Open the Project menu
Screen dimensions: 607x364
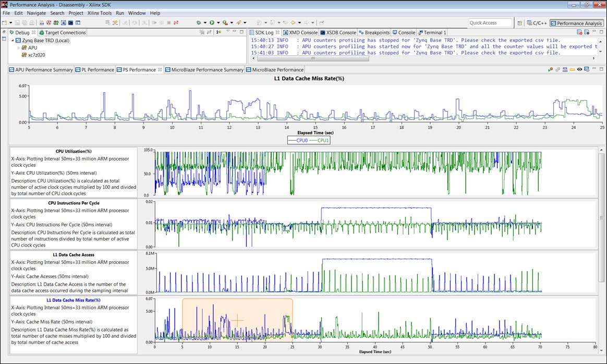point(76,13)
